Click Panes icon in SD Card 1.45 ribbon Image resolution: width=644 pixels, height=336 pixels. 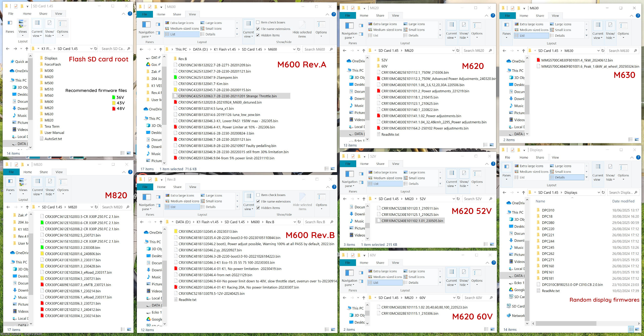click(x=10, y=23)
